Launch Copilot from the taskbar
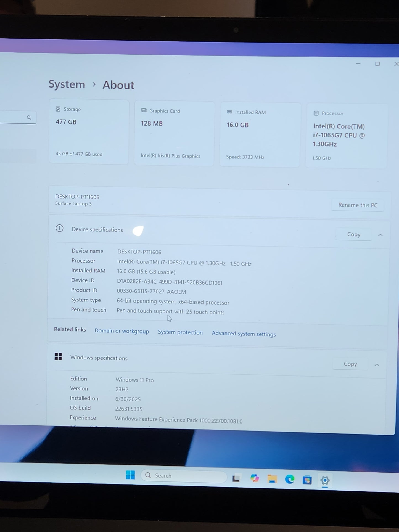Screen dimensions: 399x532 coord(254,478)
